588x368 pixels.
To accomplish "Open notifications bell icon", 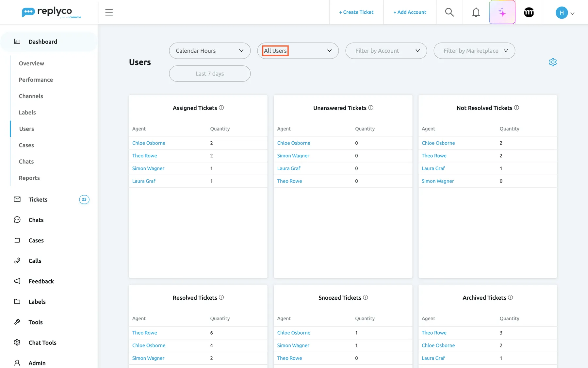I will (476, 12).
